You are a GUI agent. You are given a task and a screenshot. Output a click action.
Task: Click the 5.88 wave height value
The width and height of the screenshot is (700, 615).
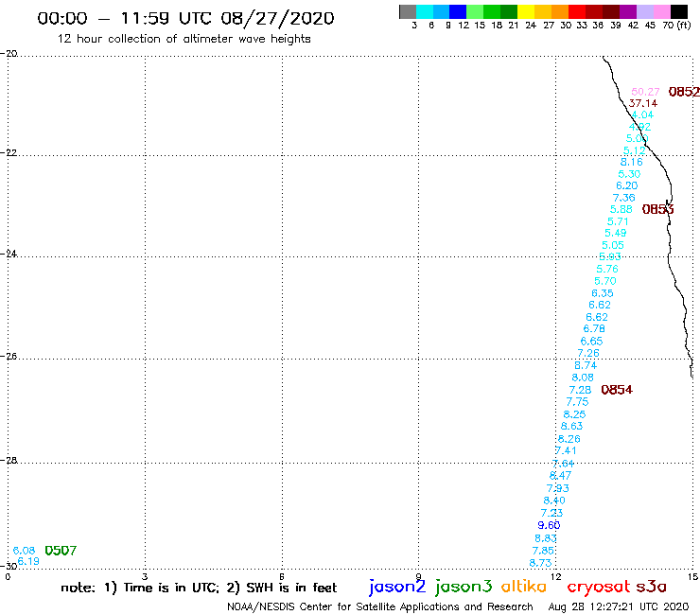[621, 209]
